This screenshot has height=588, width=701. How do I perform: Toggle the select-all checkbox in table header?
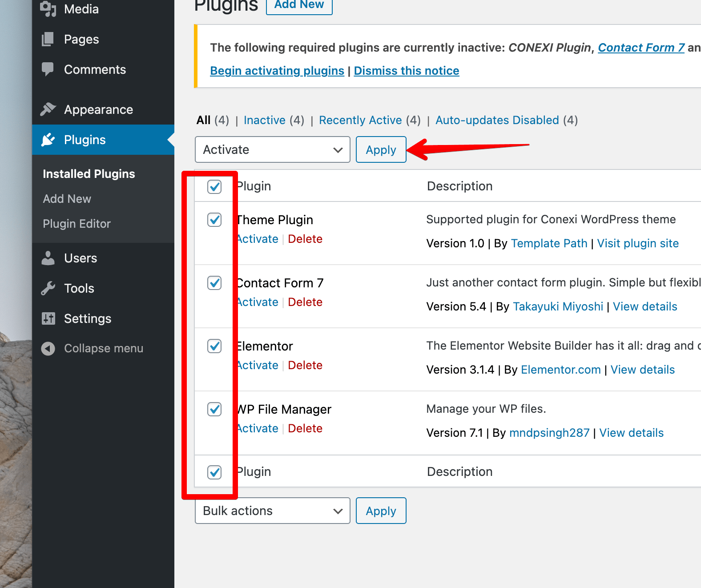coord(214,187)
